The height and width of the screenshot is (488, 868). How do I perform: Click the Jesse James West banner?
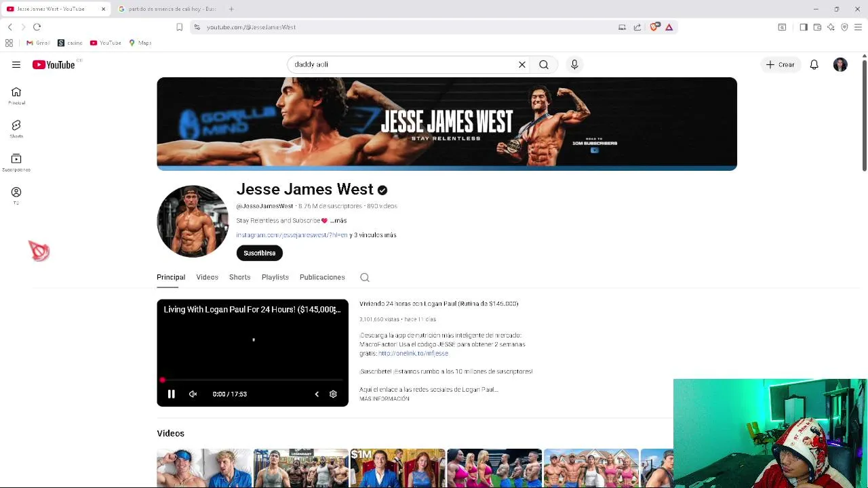point(447,123)
